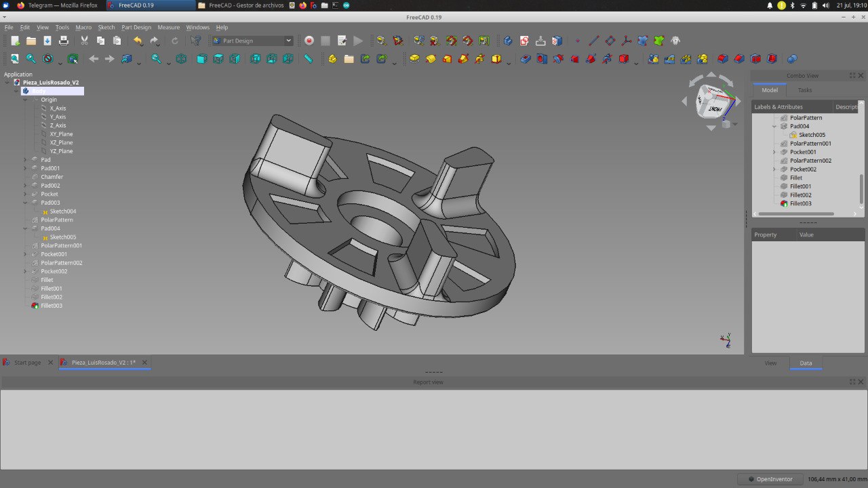Collapse the Pad003 tree node
This screenshot has height=488, width=868.
click(25, 203)
